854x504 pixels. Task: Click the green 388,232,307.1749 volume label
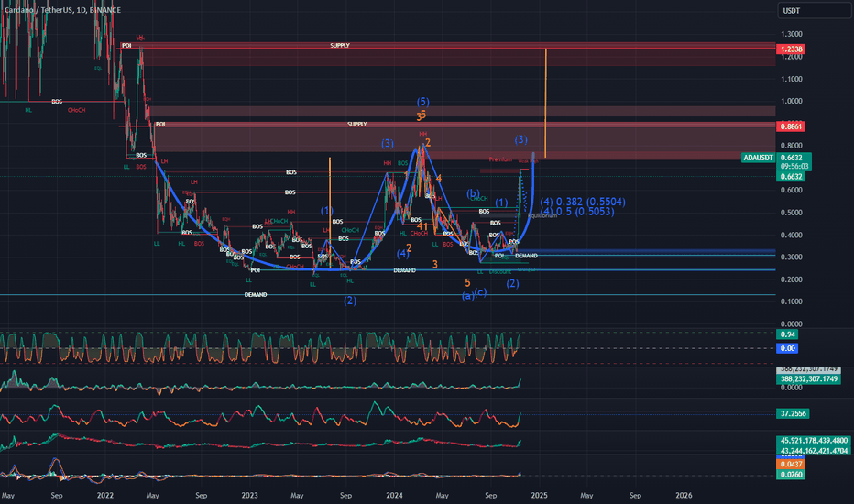[x=808, y=378]
